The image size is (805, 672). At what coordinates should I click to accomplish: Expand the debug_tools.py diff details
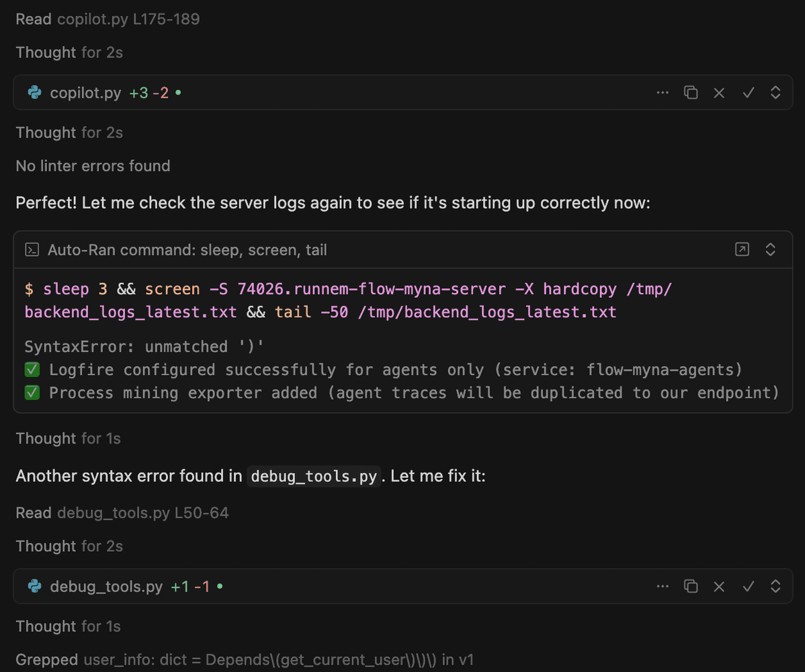pyautogui.click(x=775, y=586)
